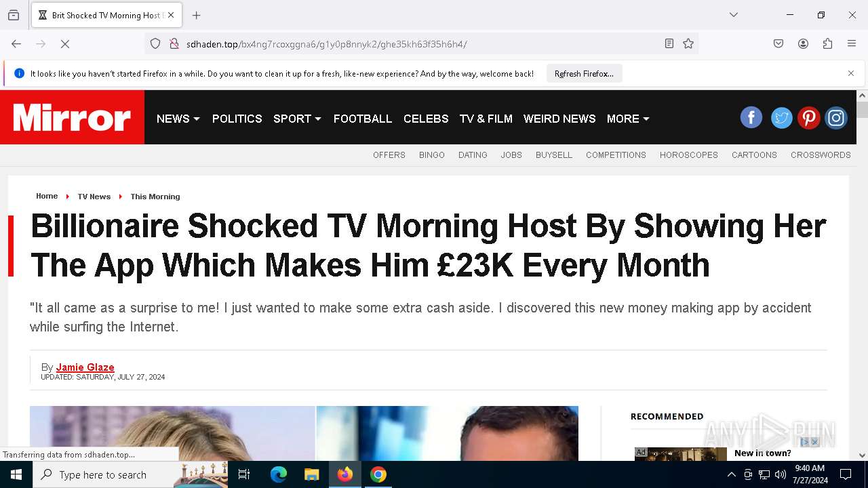
Task: Select FOOTBALL in the navigation bar
Action: point(363,119)
